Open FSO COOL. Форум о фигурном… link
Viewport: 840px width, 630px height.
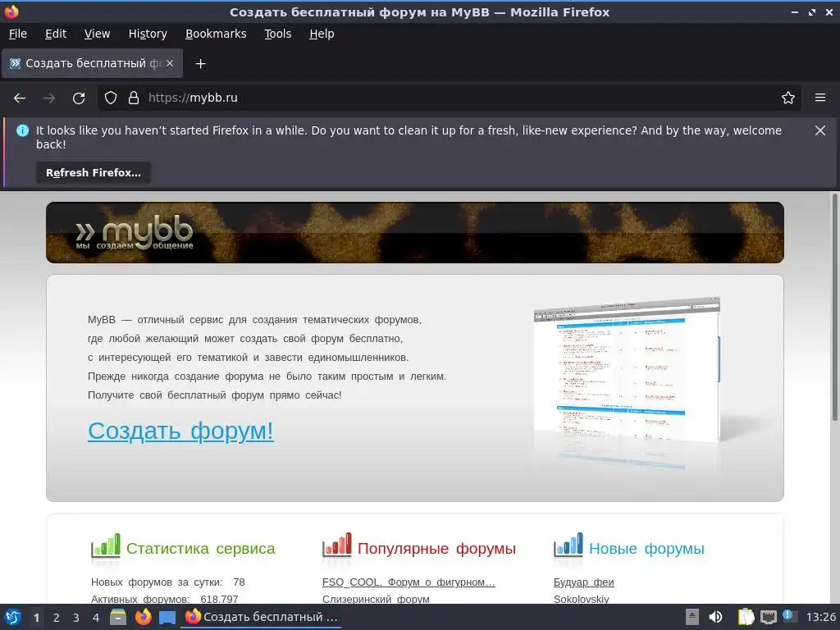pos(409,582)
